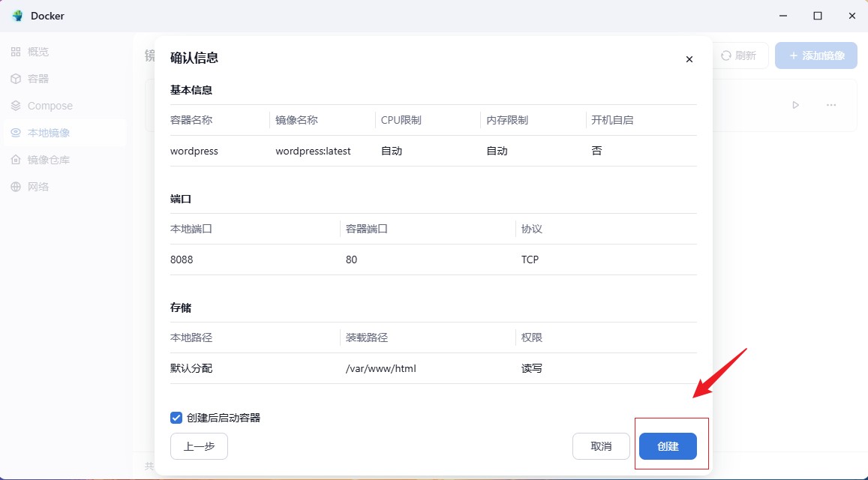Click the 开机自启 value 否
The width and height of the screenshot is (868, 480).
click(596, 151)
